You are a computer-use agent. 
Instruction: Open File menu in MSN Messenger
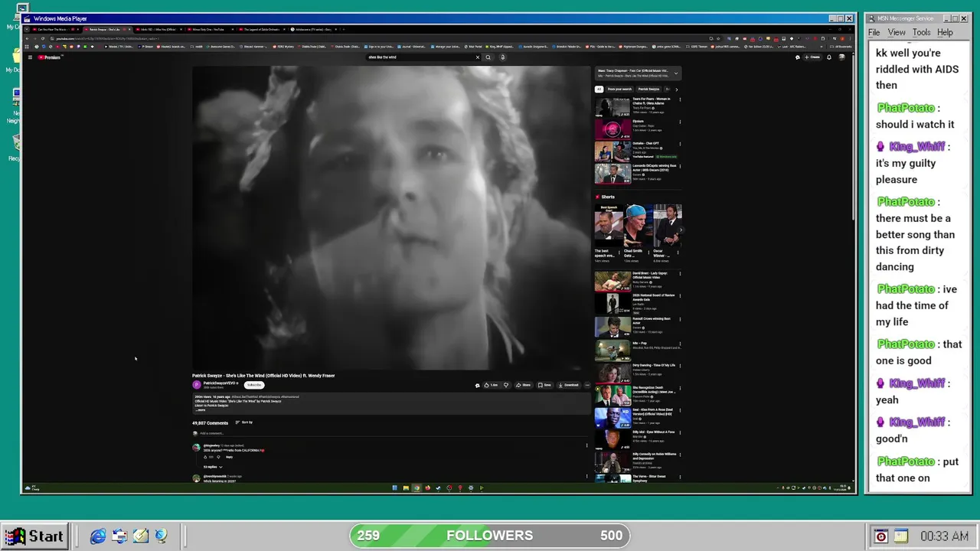pyautogui.click(x=874, y=33)
